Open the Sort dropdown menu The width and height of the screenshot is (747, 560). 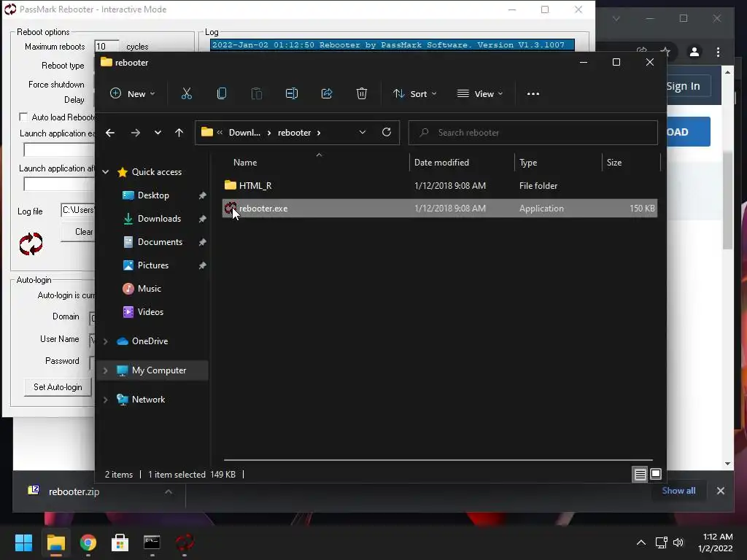pos(415,94)
